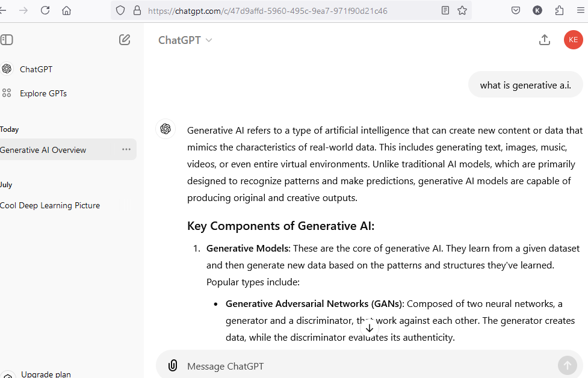The height and width of the screenshot is (378, 588).
Task: Click the 'Today' section label
Action: (10, 129)
